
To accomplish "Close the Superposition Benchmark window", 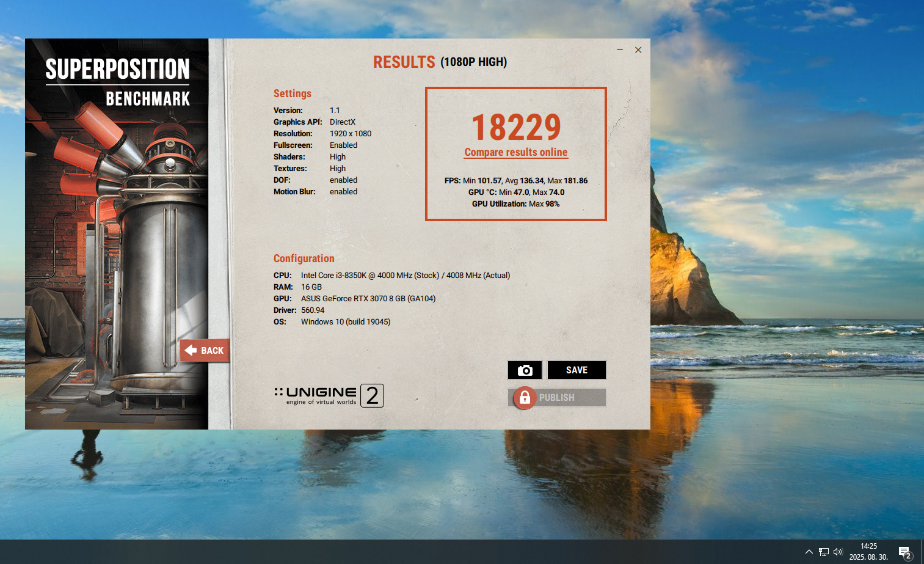I will tap(638, 50).
